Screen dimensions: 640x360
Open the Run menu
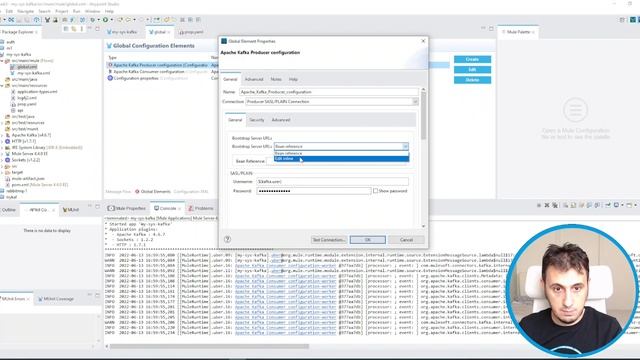[76, 11]
